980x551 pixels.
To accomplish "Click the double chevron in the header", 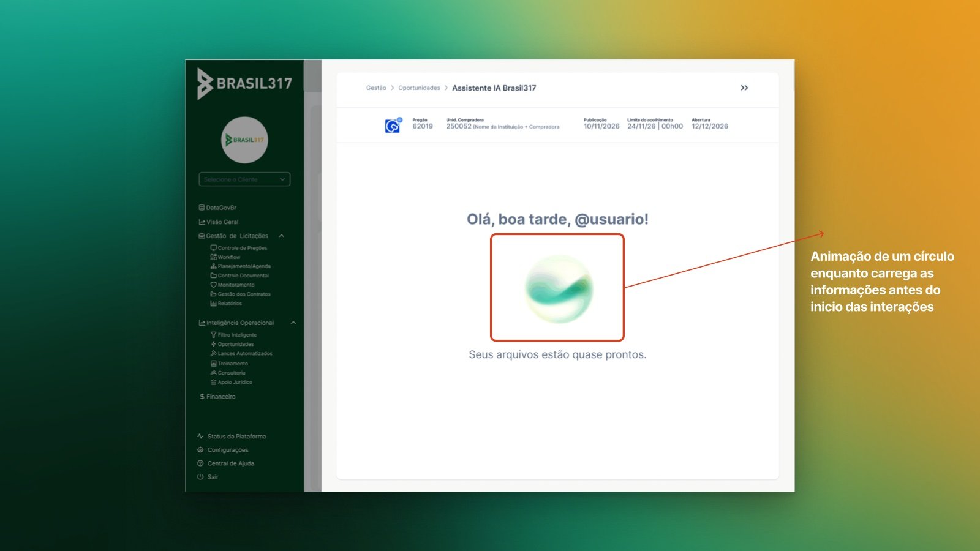I will coord(744,88).
